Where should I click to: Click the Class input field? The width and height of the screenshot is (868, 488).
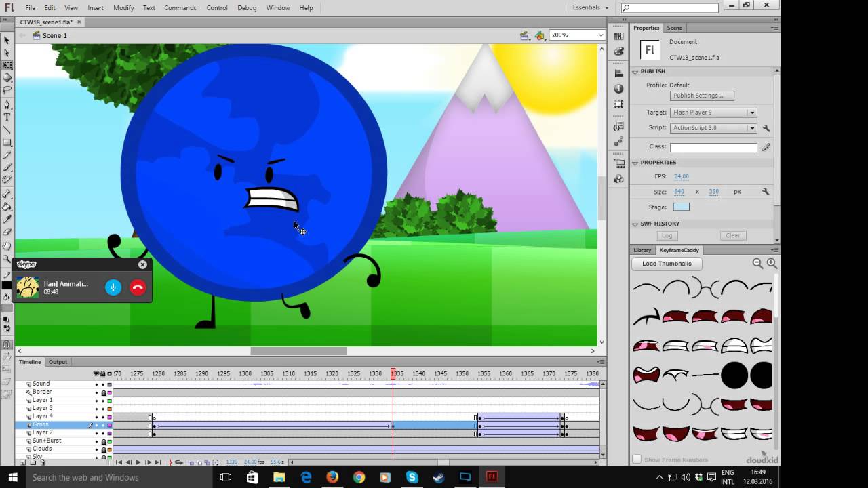[713, 147]
